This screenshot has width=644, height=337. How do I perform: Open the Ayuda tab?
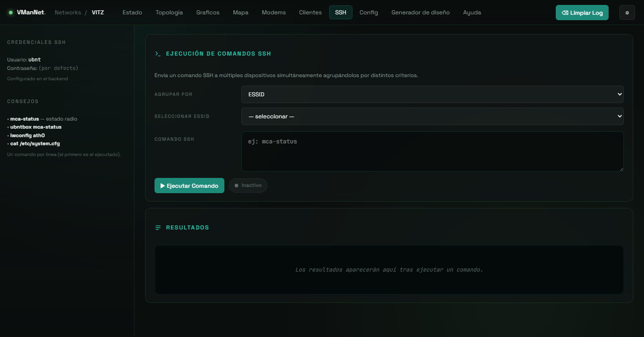pyautogui.click(x=472, y=13)
